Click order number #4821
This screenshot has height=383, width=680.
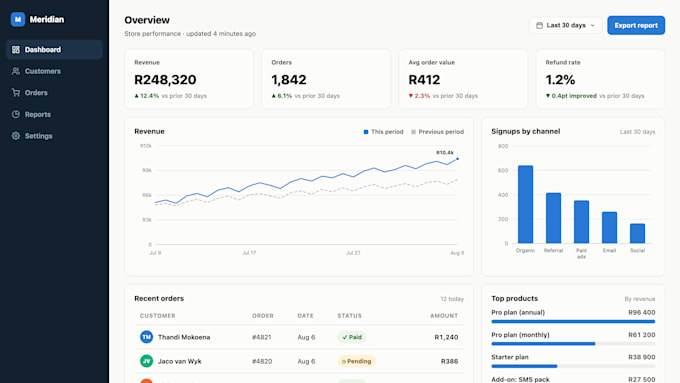(262, 337)
